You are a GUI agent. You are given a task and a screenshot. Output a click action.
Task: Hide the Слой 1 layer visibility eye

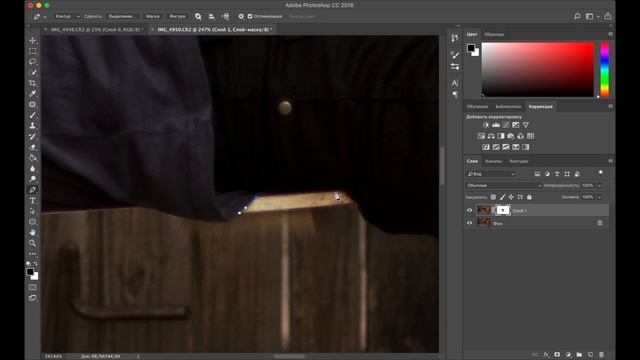coord(469,211)
